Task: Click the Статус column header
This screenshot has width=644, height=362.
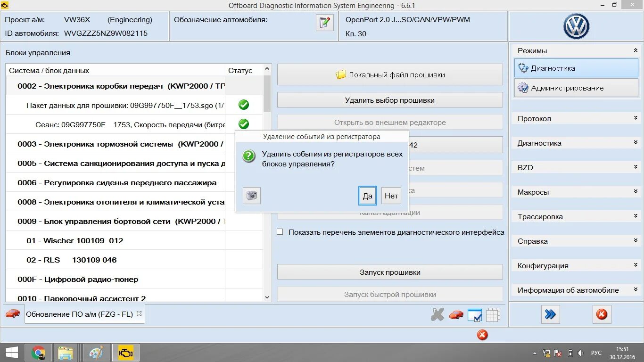Action: pos(244,70)
